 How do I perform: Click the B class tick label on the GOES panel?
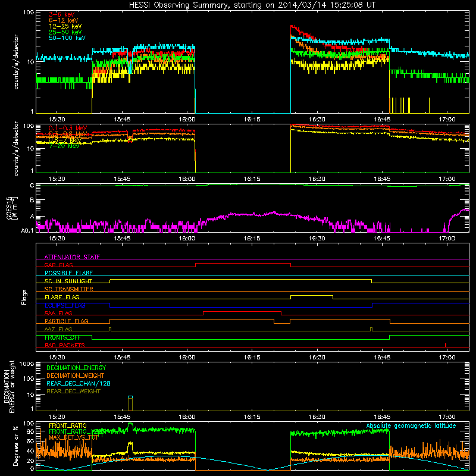(x=32, y=201)
